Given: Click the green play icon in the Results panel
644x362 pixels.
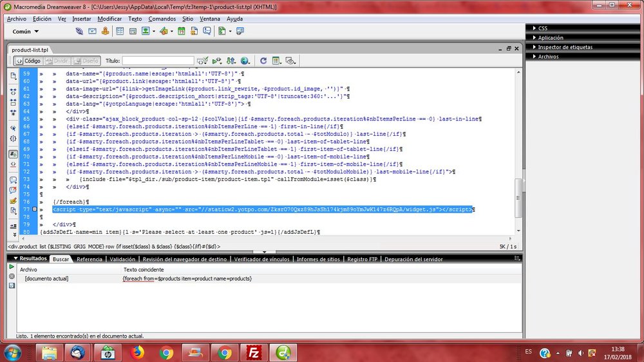Looking at the screenshot, I should (x=12, y=266).
